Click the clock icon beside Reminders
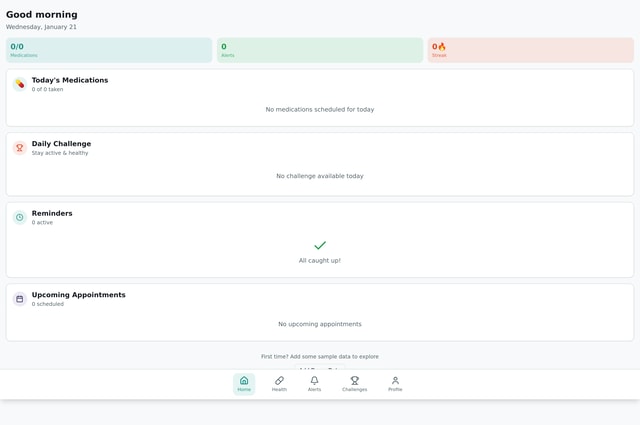Screen dimensions: 640x425 click(19, 217)
